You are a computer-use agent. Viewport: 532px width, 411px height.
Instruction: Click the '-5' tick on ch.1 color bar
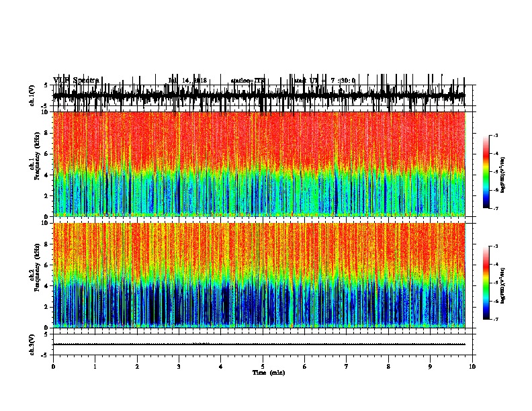tap(495, 172)
